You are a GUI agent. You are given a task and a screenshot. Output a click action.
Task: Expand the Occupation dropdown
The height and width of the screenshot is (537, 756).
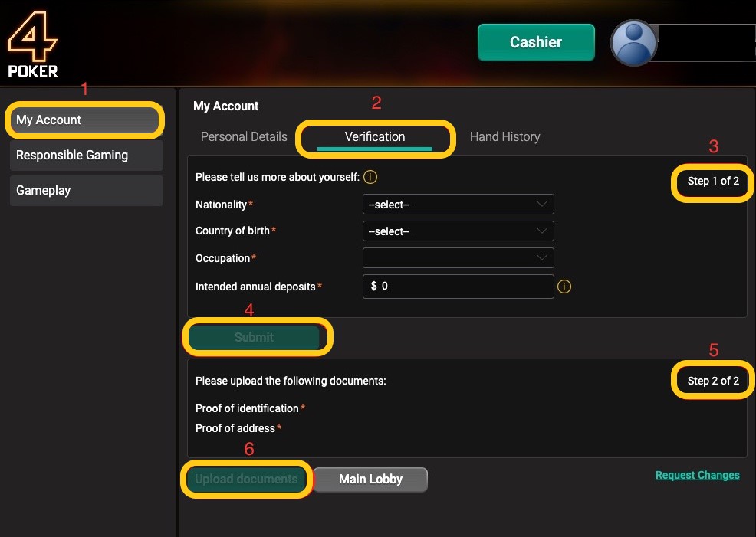(458, 257)
